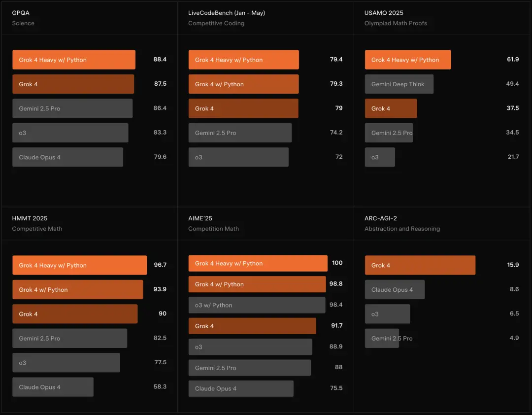Click the 100 score value in AIME'25
The image size is (532, 415).
(x=337, y=263)
